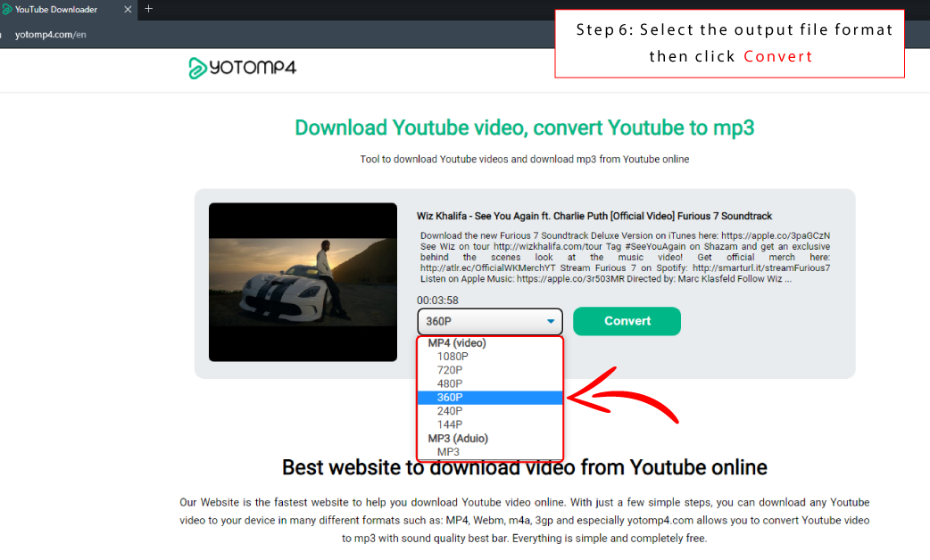
Task: Click the See You Again video thumbnail
Action: [303, 282]
